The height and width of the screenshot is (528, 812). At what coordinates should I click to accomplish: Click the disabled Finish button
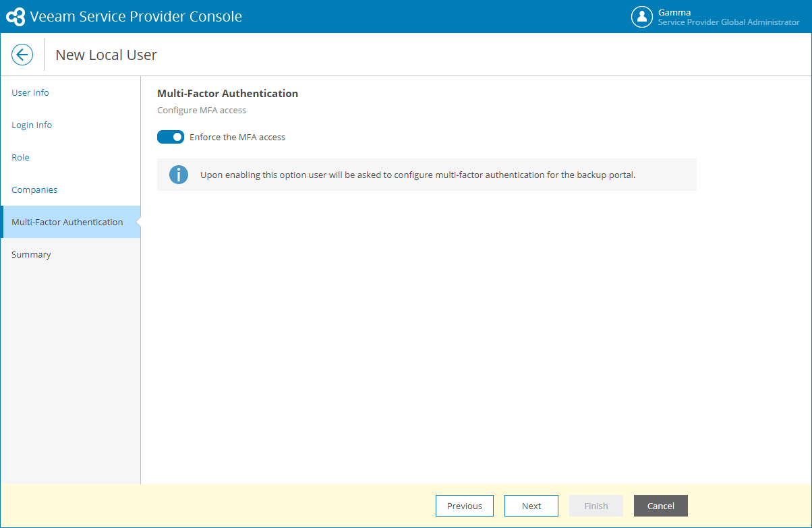click(x=596, y=506)
